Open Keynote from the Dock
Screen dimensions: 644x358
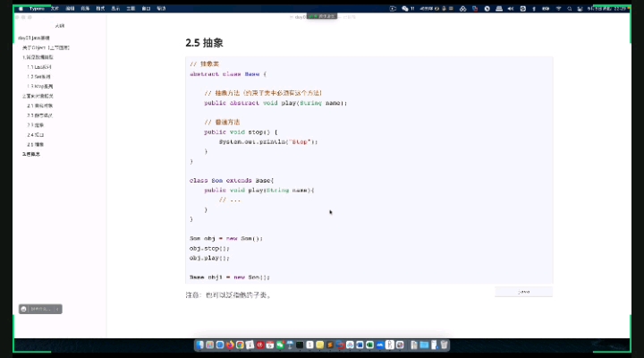[290, 345]
